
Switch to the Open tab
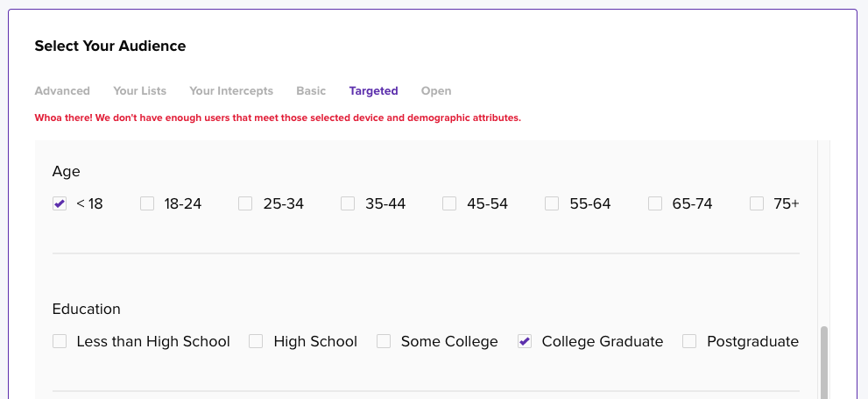tap(436, 91)
